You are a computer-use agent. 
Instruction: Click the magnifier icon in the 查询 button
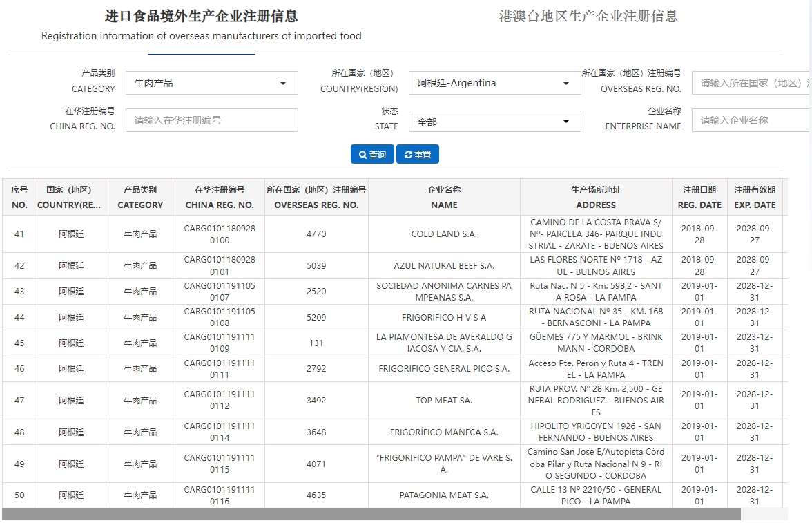click(362, 154)
